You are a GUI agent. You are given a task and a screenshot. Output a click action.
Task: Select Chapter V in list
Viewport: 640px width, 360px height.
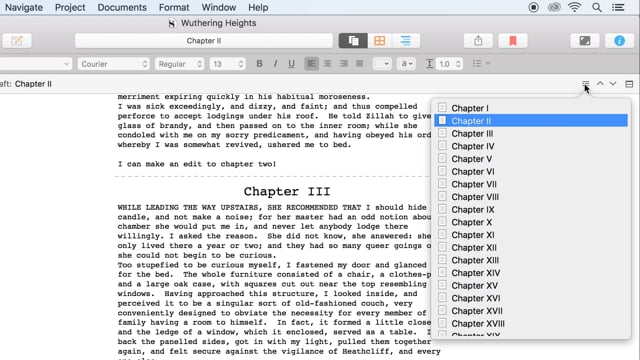pos(531,159)
